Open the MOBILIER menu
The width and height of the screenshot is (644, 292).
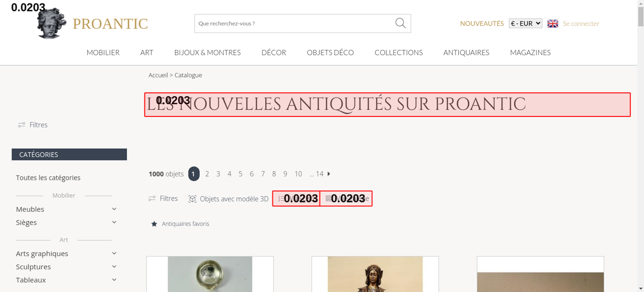pyautogui.click(x=103, y=52)
